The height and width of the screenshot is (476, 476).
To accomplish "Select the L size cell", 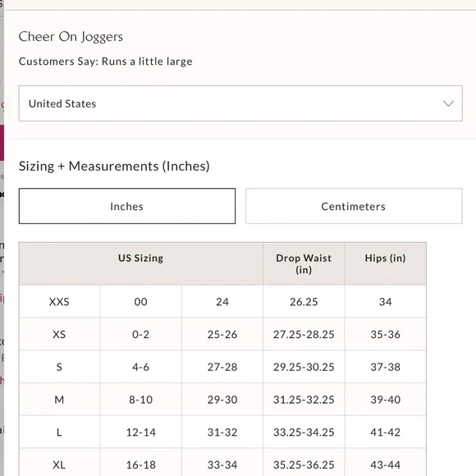I will (x=59, y=432).
